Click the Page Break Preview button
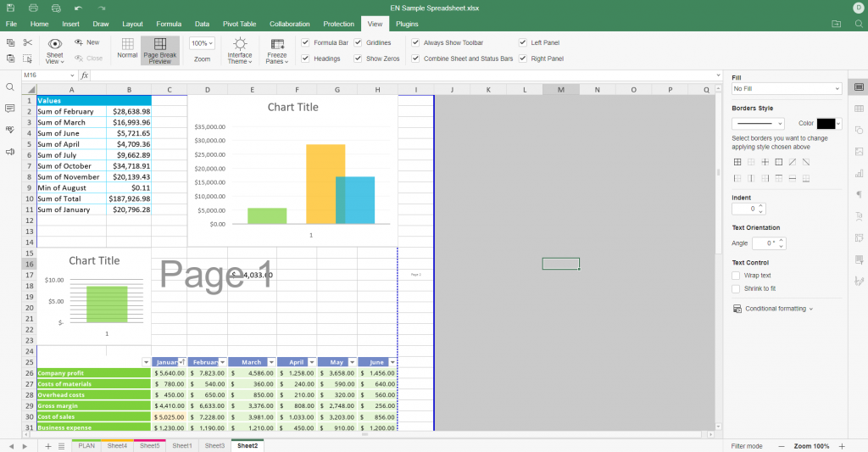The width and height of the screenshot is (868, 452). tap(159, 51)
